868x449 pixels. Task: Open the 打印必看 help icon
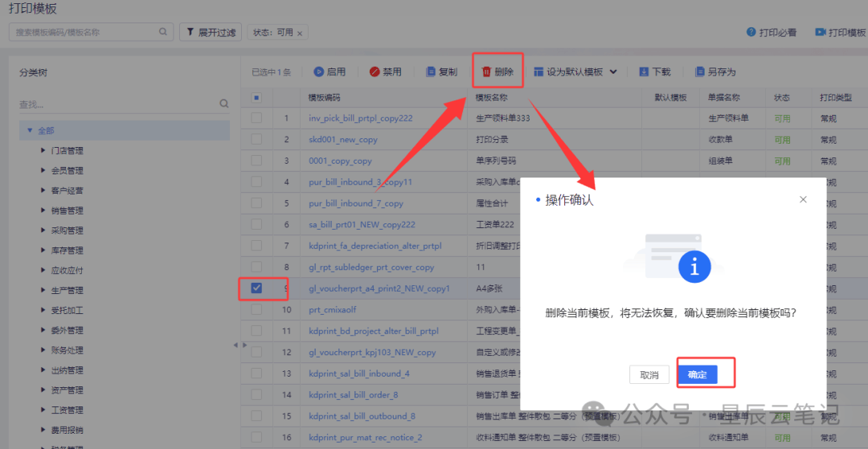751,33
